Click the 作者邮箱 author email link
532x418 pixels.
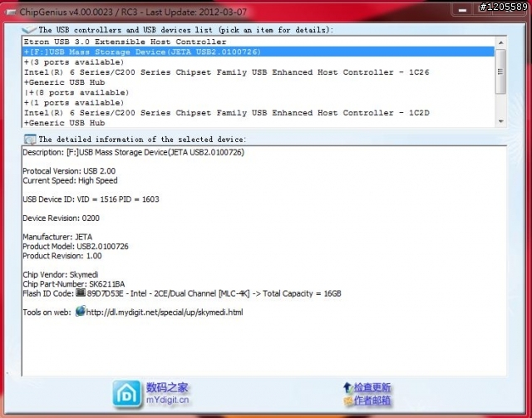click(372, 401)
